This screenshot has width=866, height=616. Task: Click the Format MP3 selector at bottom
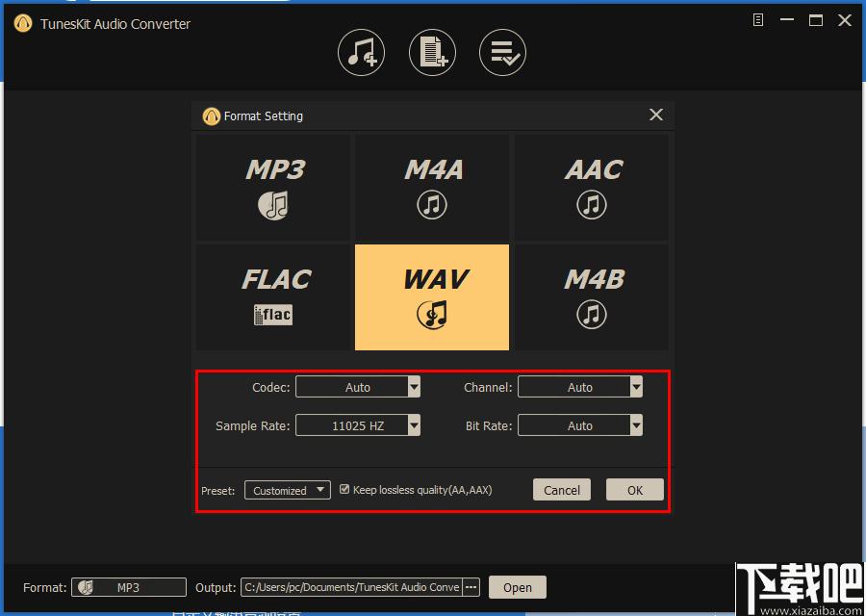[129, 587]
